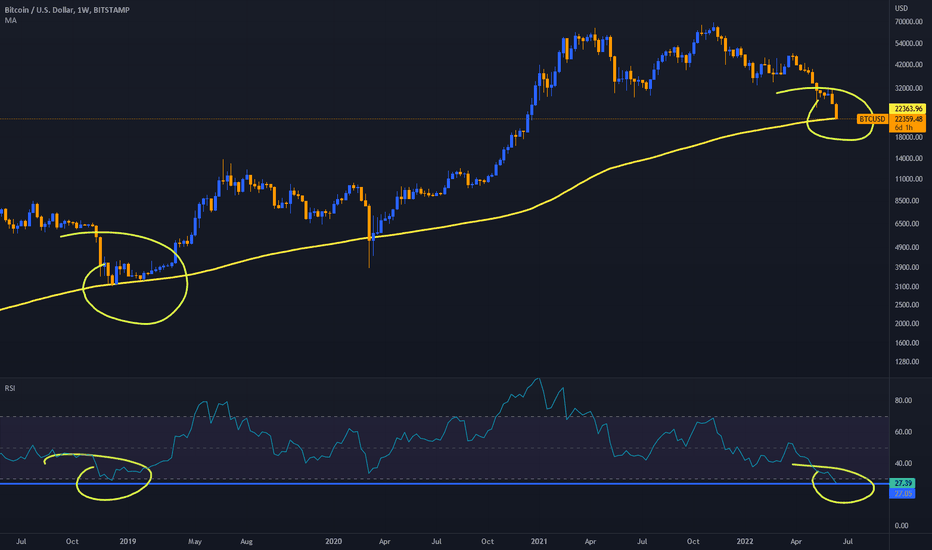Click the 42000.00 price axis label

point(909,65)
